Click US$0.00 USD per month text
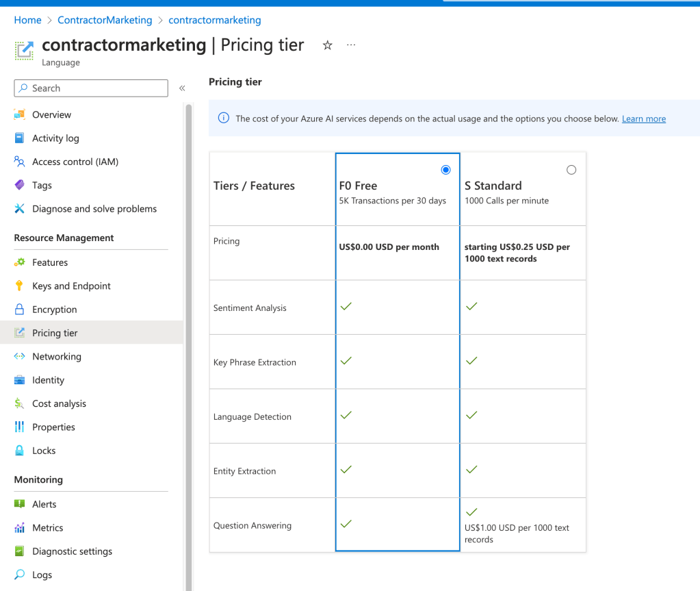 [389, 247]
